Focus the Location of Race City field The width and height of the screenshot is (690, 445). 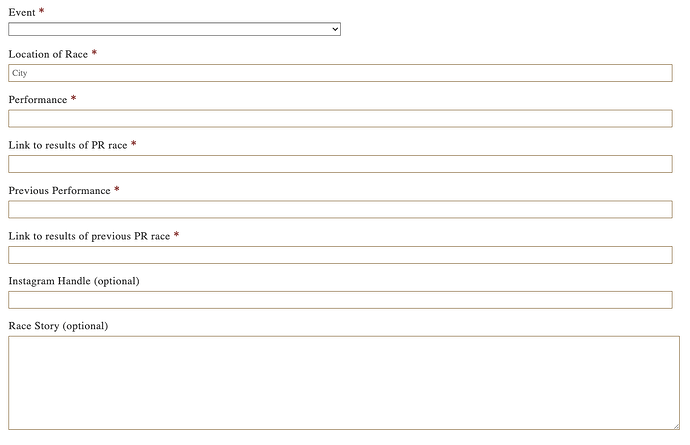tap(340, 73)
